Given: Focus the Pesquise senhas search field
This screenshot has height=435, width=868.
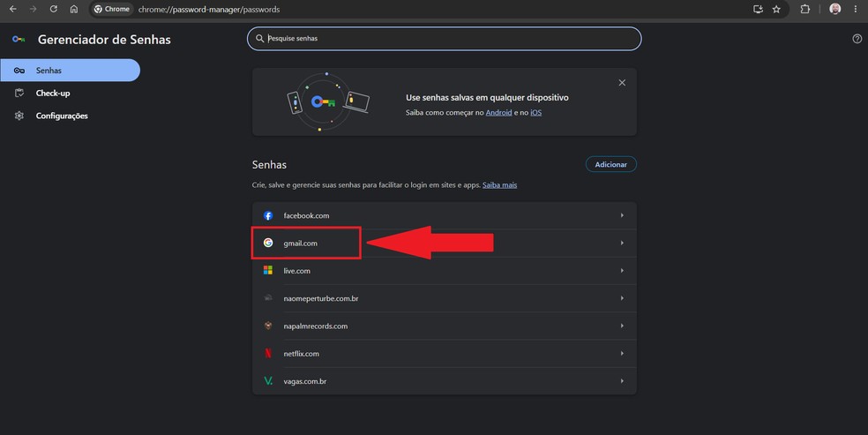Looking at the screenshot, I should 444,39.
